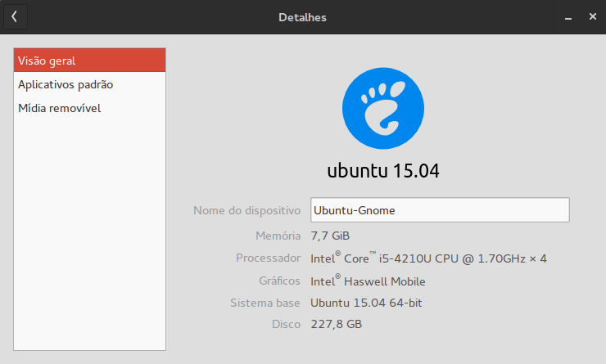
Task: Click the Intel Core i5-4210U processor value
Action: coord(428,258)
